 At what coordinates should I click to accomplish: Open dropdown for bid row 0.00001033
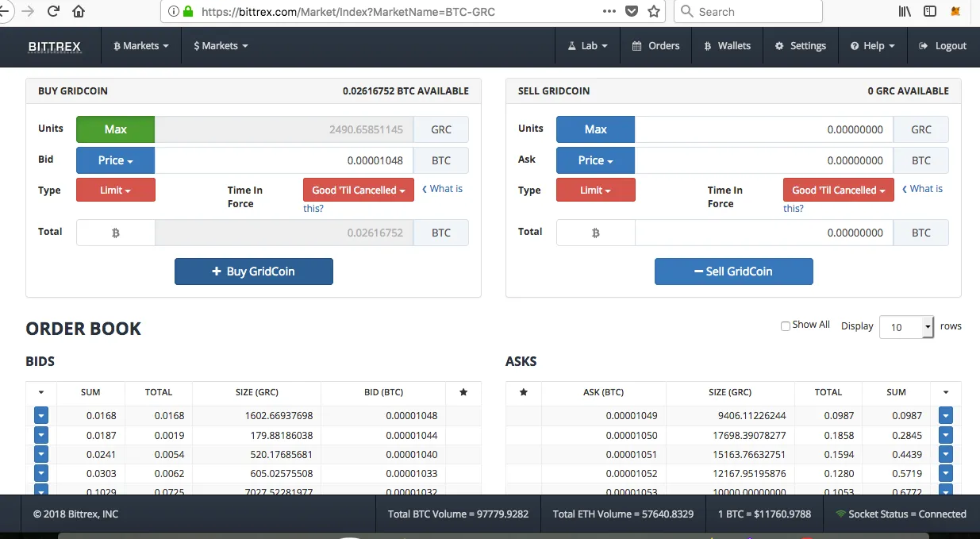coord(41,474)
